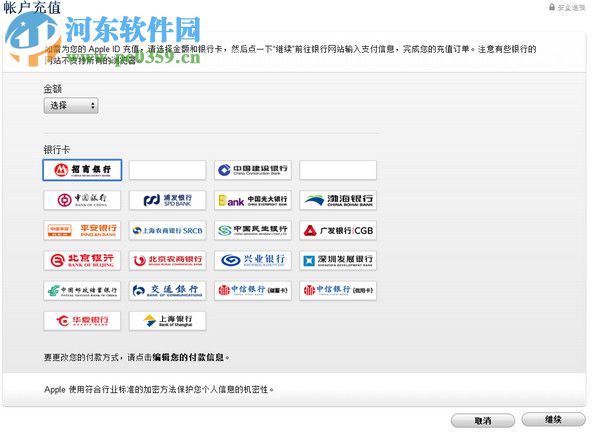
Task: Select 中国民生银行 Minsheng Bank
Action: [x=253, y=230]
